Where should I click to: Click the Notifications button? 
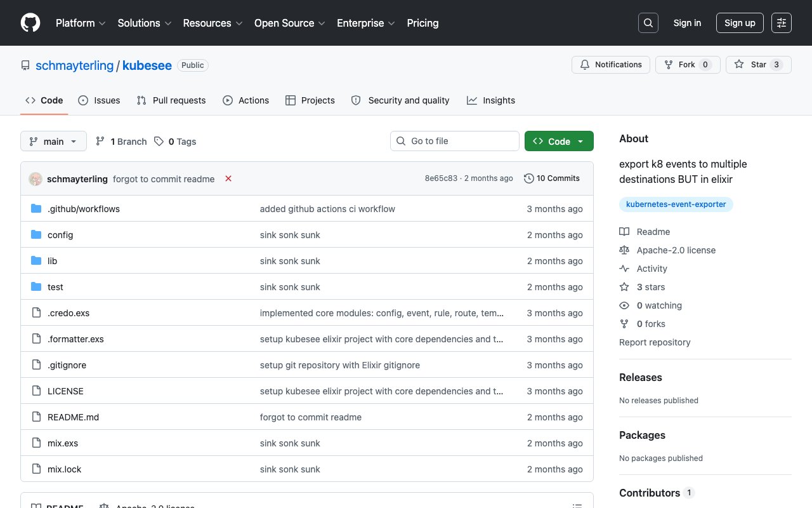611,65
